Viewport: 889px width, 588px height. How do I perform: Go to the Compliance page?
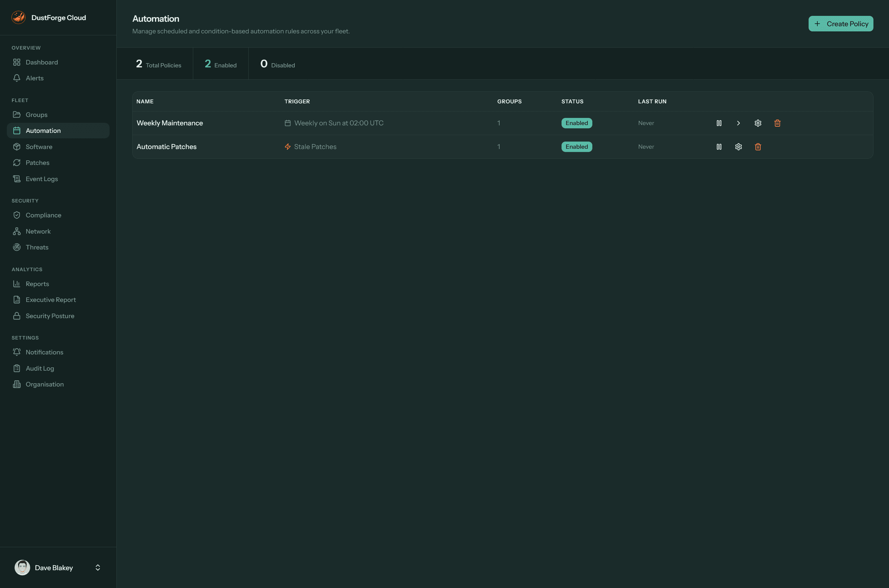click(x=43, y=215)
